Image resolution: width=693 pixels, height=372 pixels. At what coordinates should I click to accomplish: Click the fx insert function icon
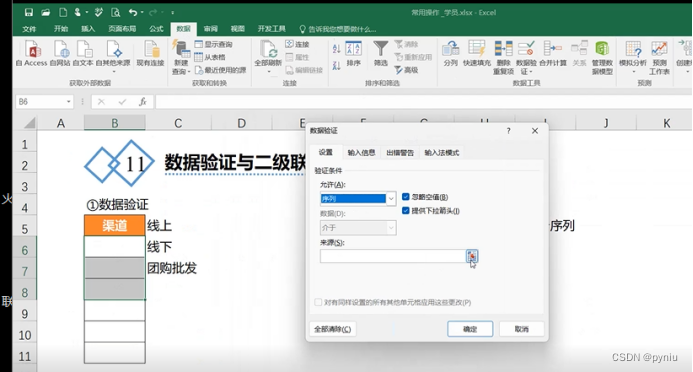[x=142, y=102]
